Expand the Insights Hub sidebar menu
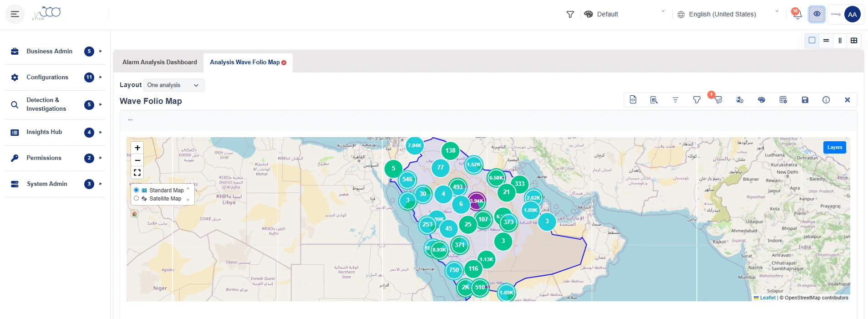868x319 pixels. 55,132
